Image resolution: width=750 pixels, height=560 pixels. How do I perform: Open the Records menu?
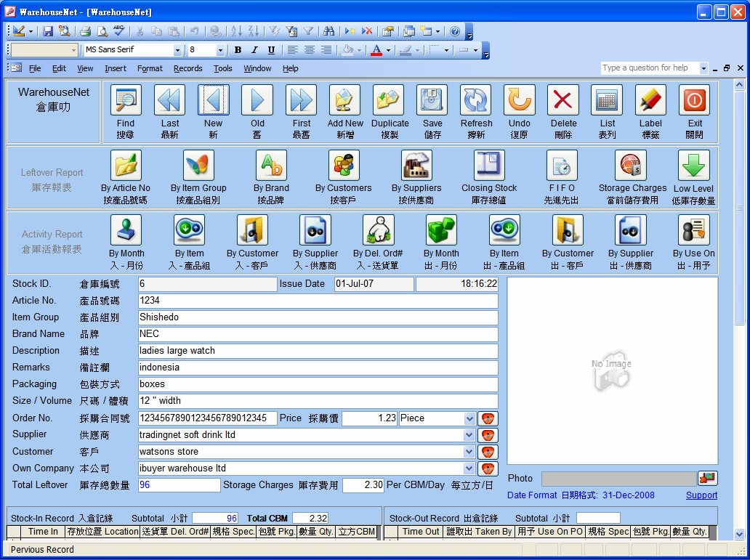[187, 68]
